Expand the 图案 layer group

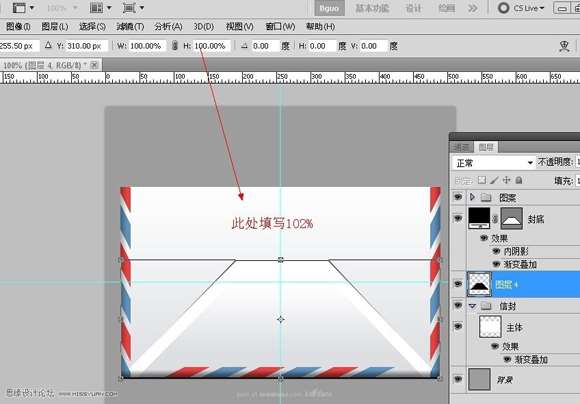[472, 197]
